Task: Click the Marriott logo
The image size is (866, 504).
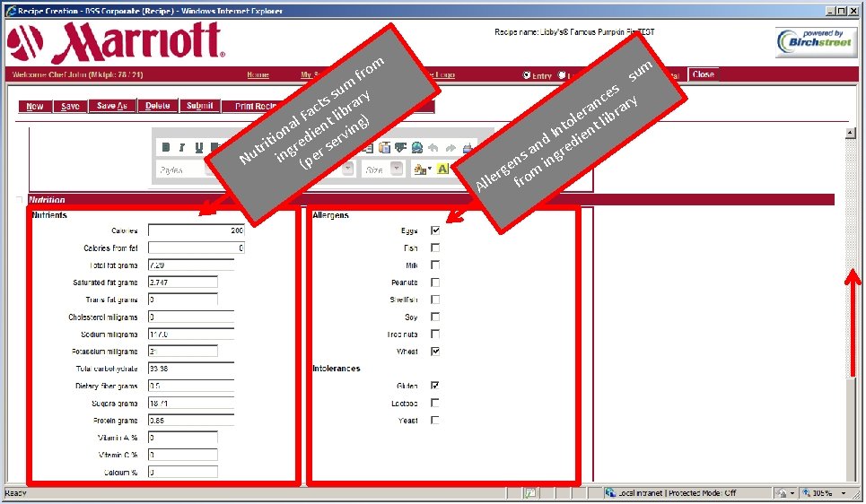Action: point(117,44)
